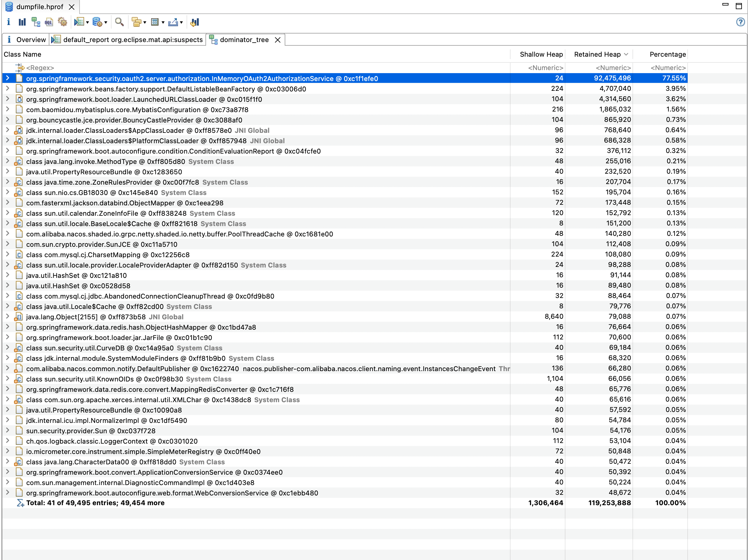Open the dominator tree toolbar icon
Screen dimensions: 748x560
click(x=35, y=22)
